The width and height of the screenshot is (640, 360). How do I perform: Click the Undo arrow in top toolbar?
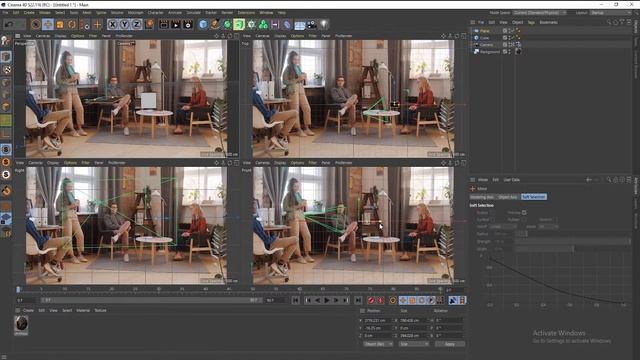point(10,24)
